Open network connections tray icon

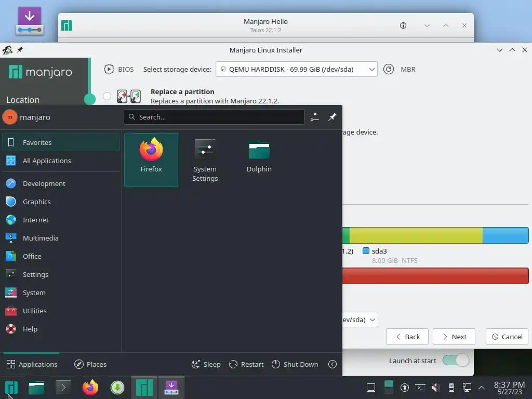467,388
